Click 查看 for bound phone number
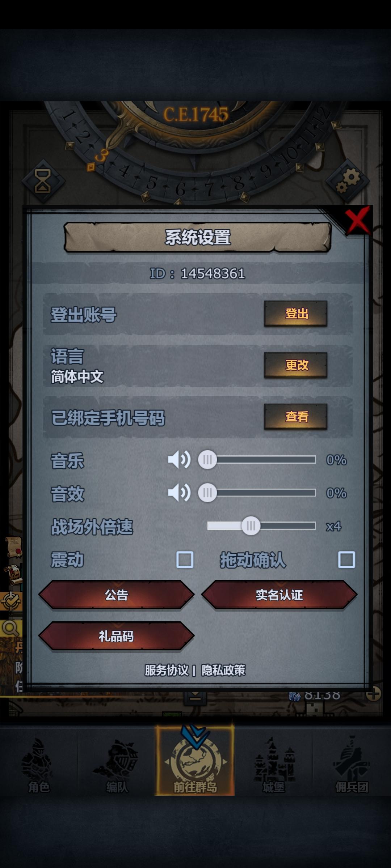Screen dimensions: 391x868 [x=296, y=417]
